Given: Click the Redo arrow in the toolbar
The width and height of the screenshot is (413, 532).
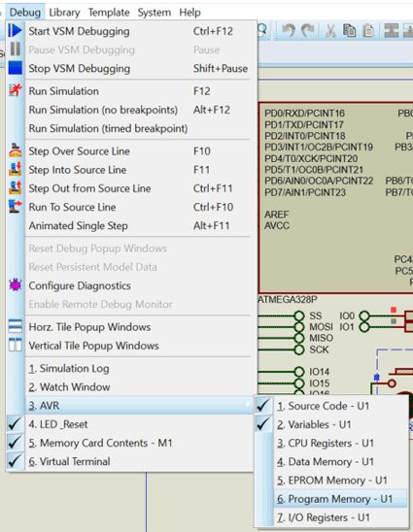Looking at the screenshot, I should (x=308, y=30).
